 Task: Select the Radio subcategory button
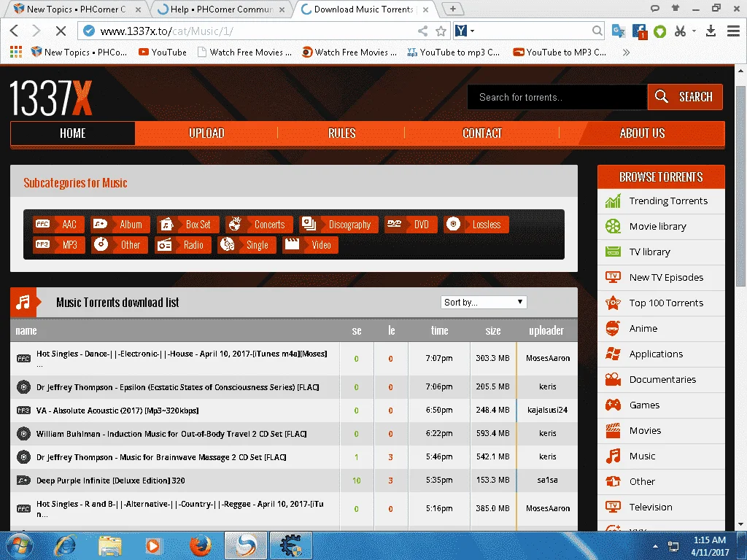183,245
